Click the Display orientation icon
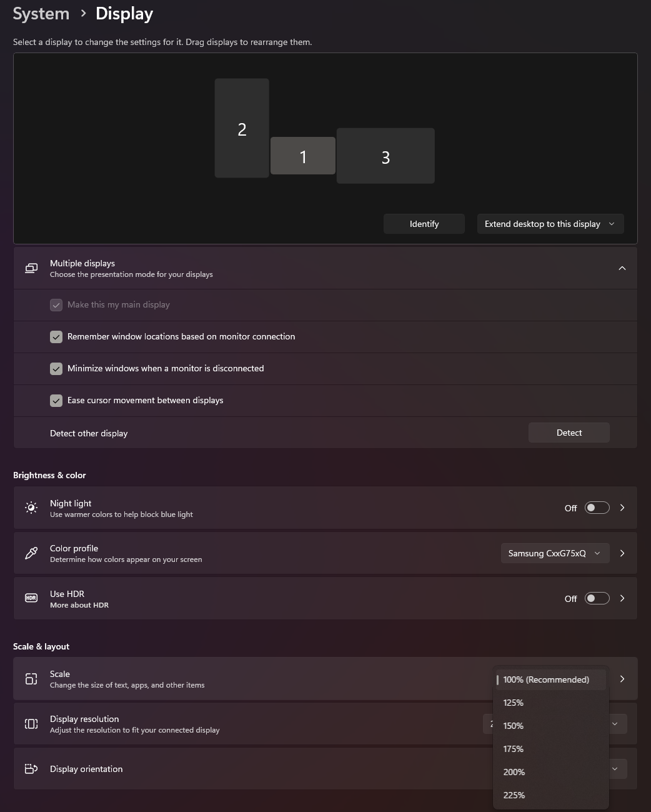The width and height of the screenshot is (651, 812). click(31, 768)
